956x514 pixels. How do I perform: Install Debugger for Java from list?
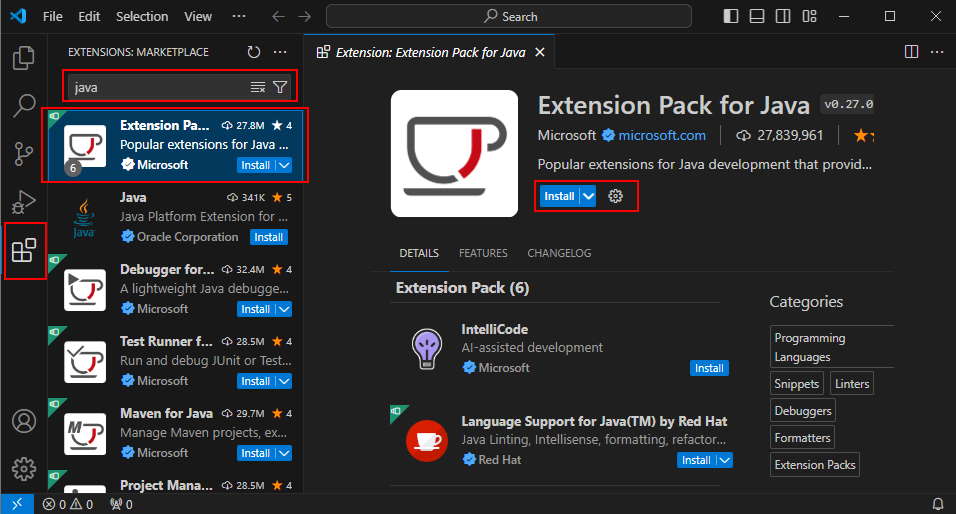[x=255, y=309]
